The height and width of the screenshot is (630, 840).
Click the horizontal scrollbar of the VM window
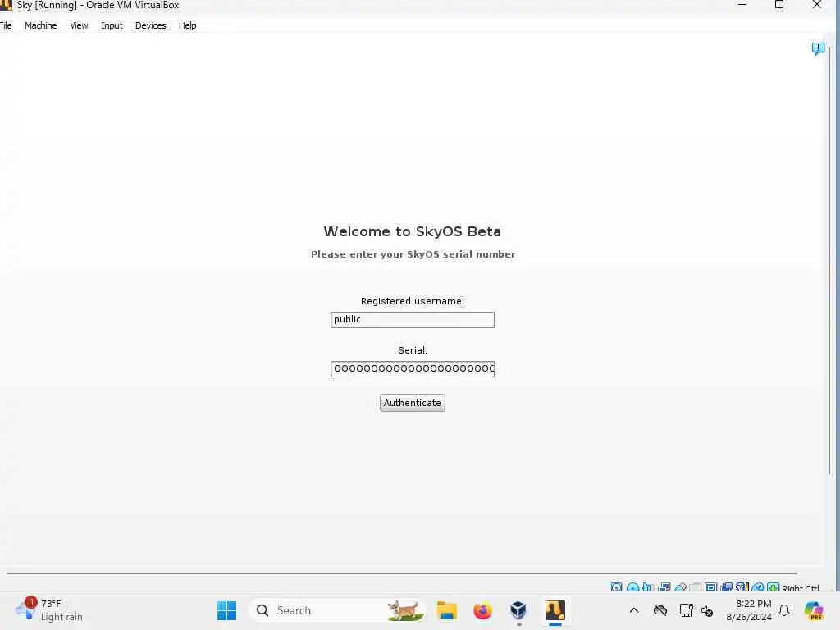402,573
